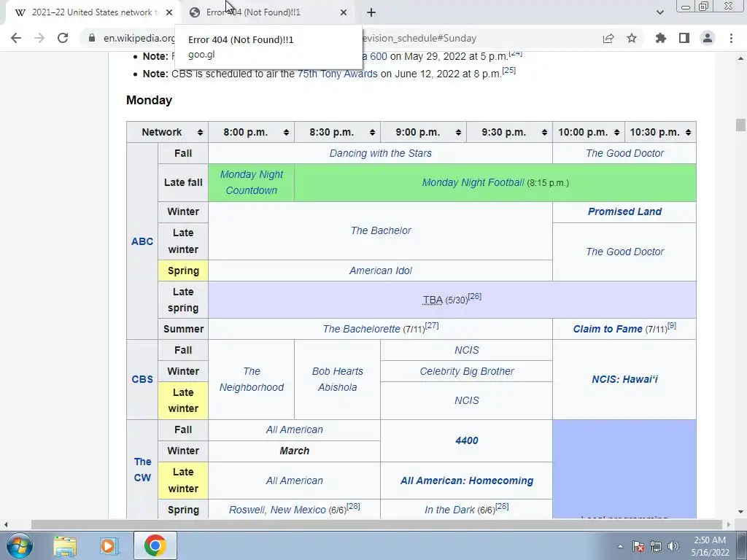
Task: Click the vertical scrollbar thumb
Action: tap(740, 125)
